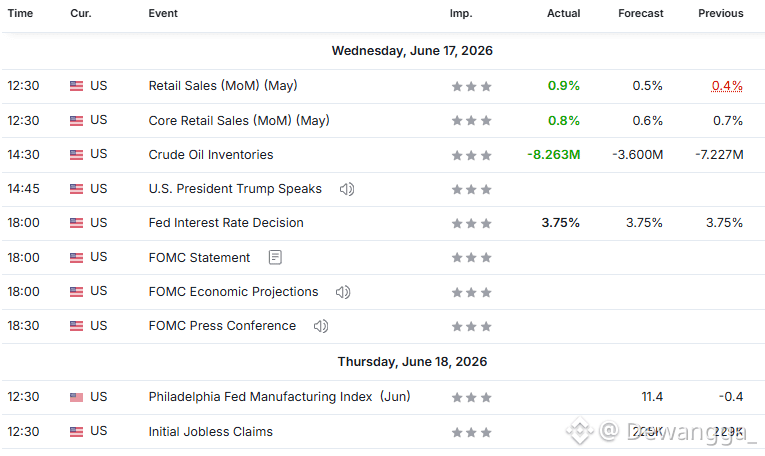Image resolution: width=765 pixels, height=456 pixels.
Task: Click the Wednesday, June 17, 2026 date header
Action: pos(412,51)
